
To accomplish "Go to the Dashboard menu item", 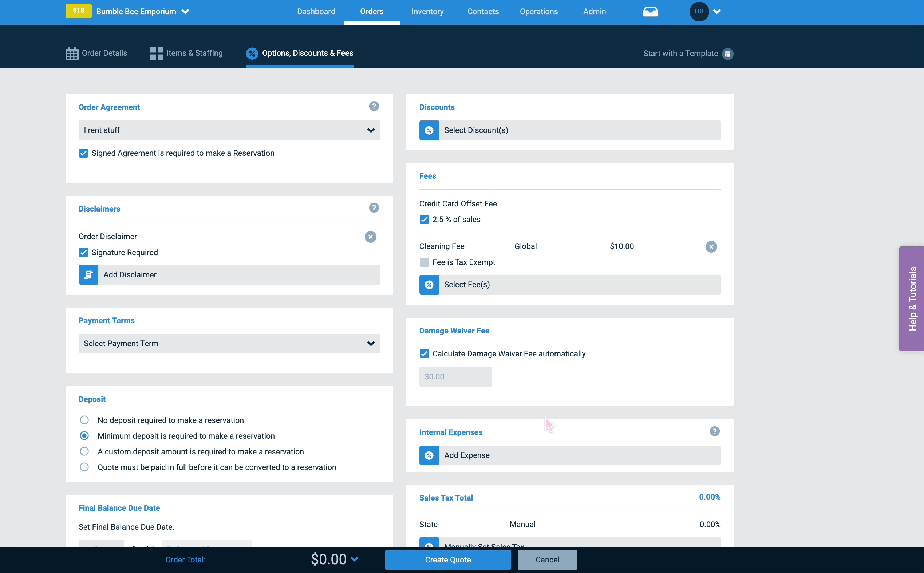I will [x=316, y=12].
